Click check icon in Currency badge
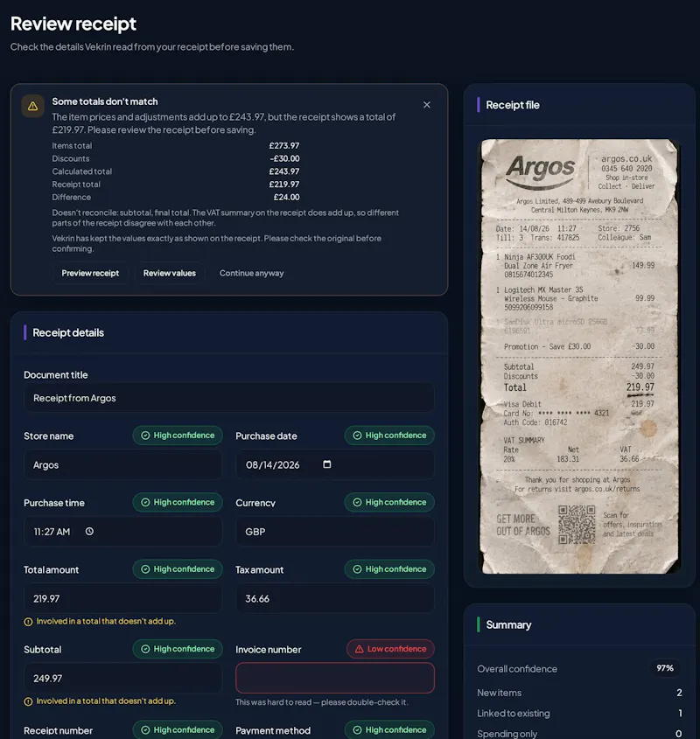 tap(357, 502)
